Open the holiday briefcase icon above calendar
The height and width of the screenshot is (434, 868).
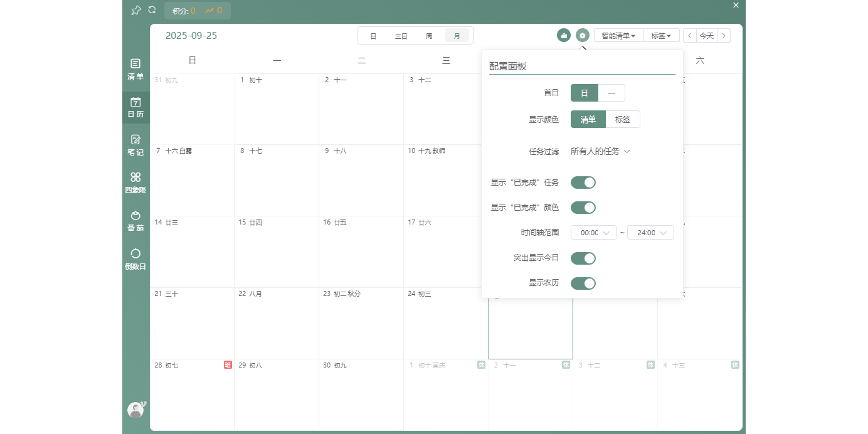click(563, 35)
